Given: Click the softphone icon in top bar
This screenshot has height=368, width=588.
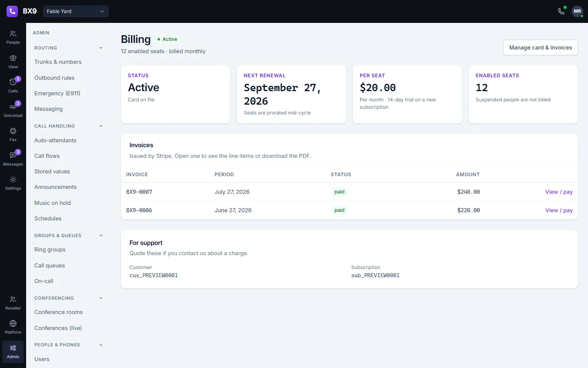Looking at the screenshot, I should click(x=561, y=11).
